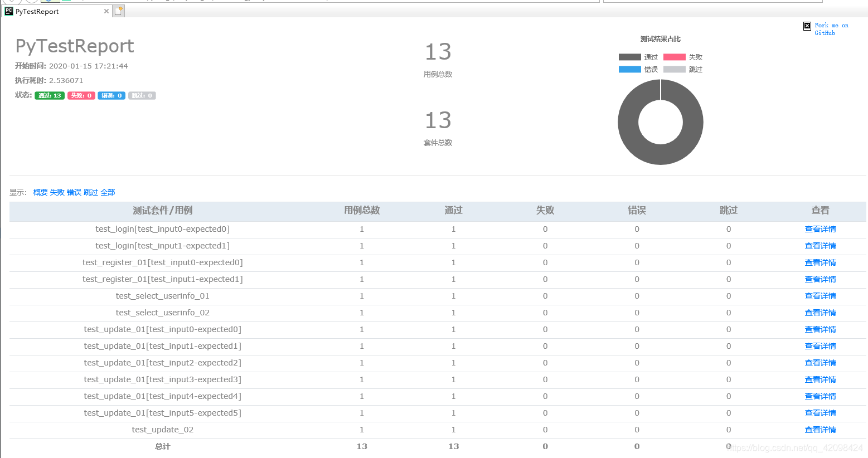This screenshot has width=868, height=458.
Task: Select test_update_01[test_input3-expected3] row name
Action: [x=162, y=379]
